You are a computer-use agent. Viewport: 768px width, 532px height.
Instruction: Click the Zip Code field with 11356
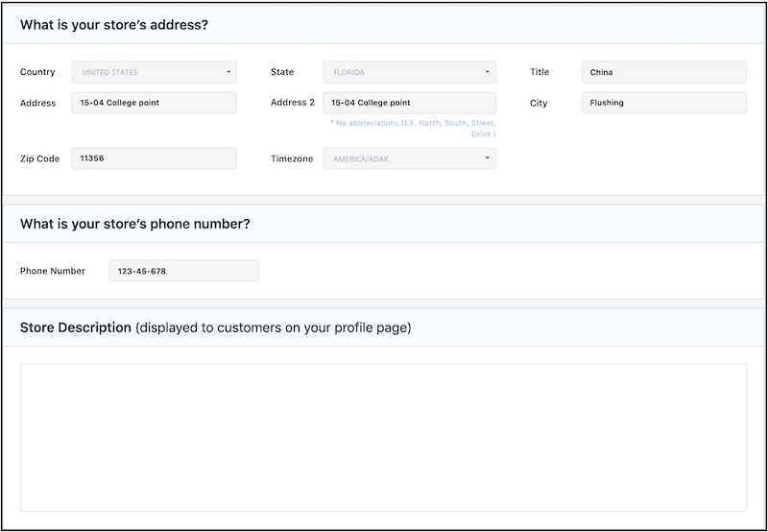click(x=154, y=158)
